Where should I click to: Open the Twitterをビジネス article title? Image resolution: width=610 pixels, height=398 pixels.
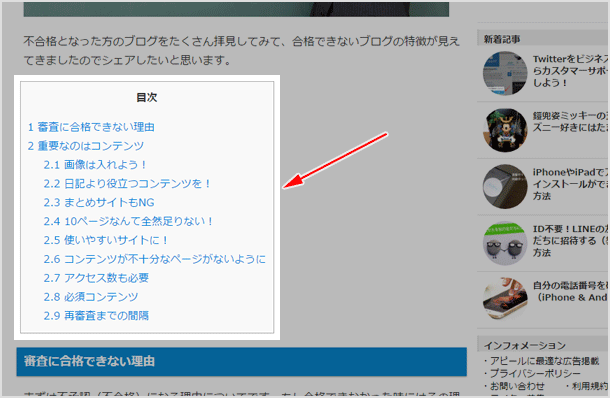pyautogui.click(x=570, y=71)
